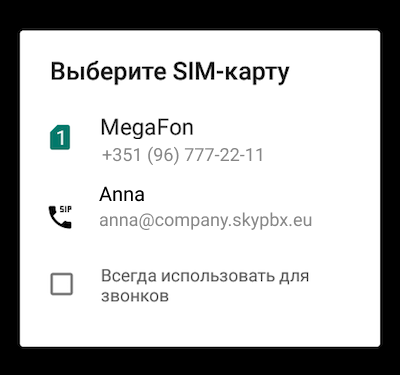
Task: Call using the MegaFon carrier name
Action: coord(147,128)
